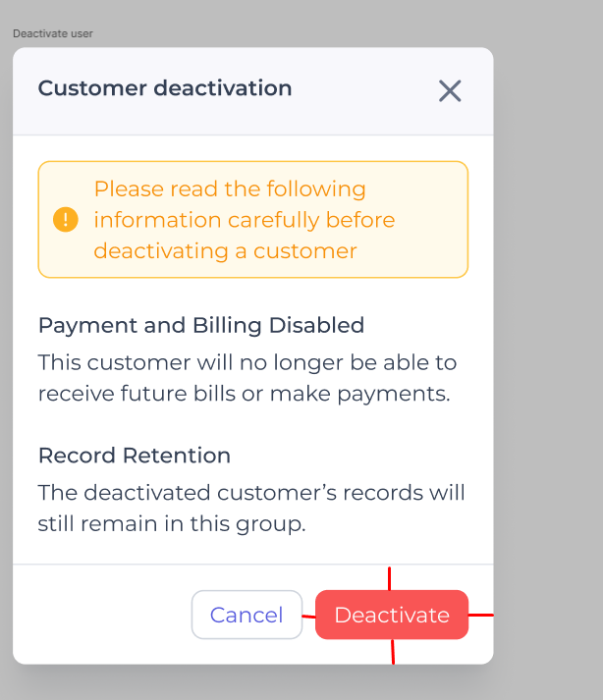This screenshot has width=603, height=700.
Task: Click the text 'still remain in this group'
Action: pyautogui.click(x=172, y=523)
